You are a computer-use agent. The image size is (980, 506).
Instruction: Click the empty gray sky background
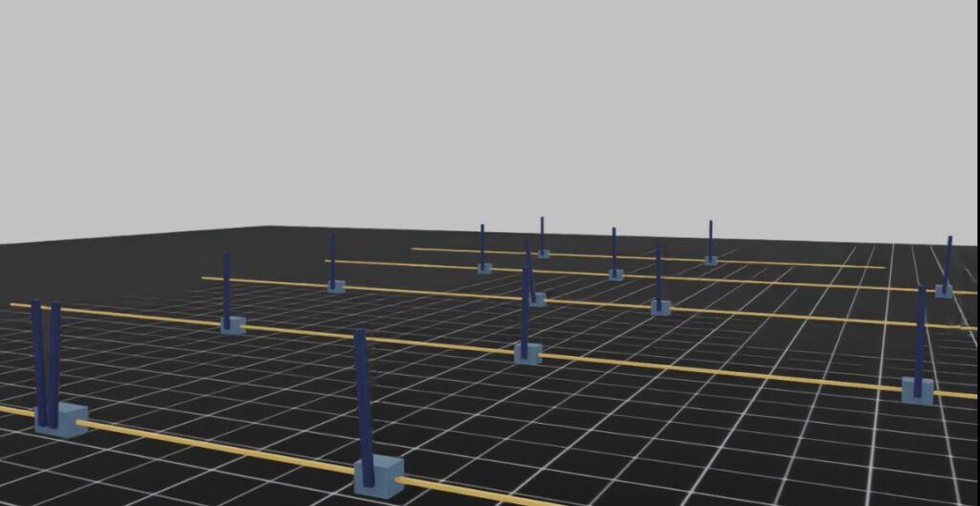(479, 96)
